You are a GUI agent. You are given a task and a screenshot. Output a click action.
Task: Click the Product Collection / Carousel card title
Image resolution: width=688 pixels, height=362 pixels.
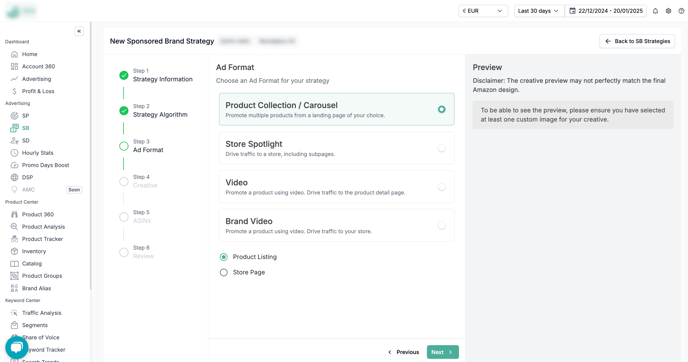tap(282, 105)
